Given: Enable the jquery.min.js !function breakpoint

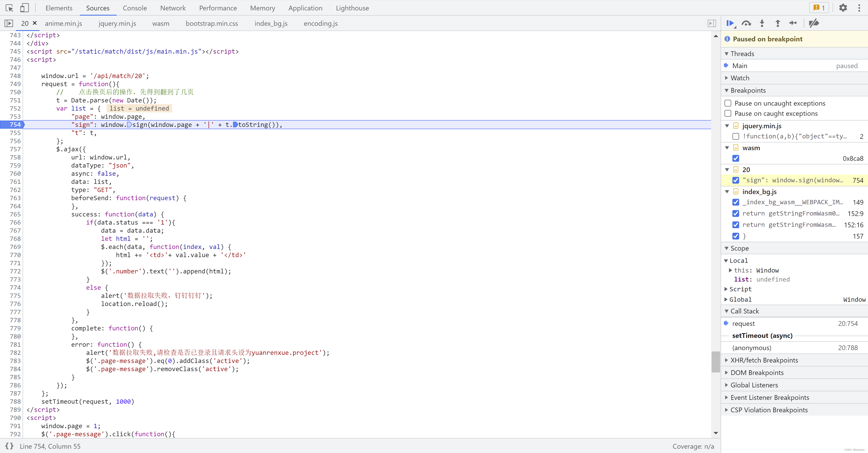Looking at the screenshot, I should [736, 136].
